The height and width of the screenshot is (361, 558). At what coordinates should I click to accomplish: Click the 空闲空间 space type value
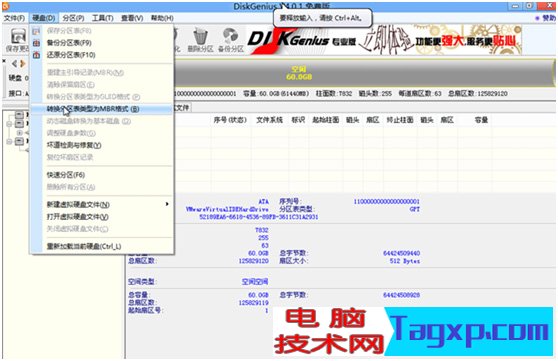pyautogui.click(x=255, y=282)
